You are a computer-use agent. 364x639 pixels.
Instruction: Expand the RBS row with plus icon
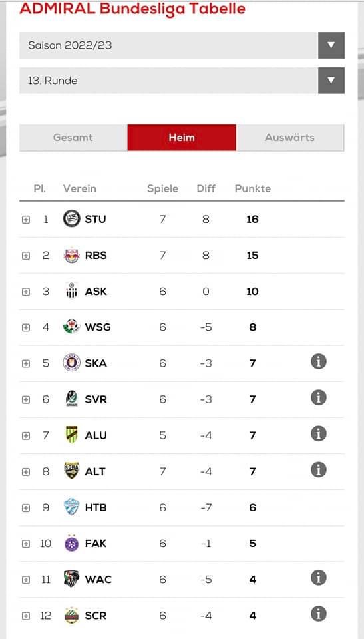pyautogui.click(x=26, y=256)
